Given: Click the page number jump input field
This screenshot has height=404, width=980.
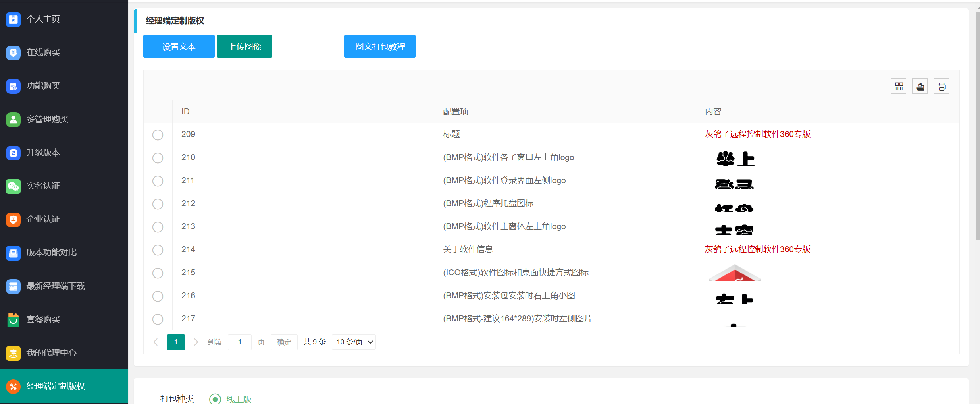Looking at the screenshot, I should [239, 342].
